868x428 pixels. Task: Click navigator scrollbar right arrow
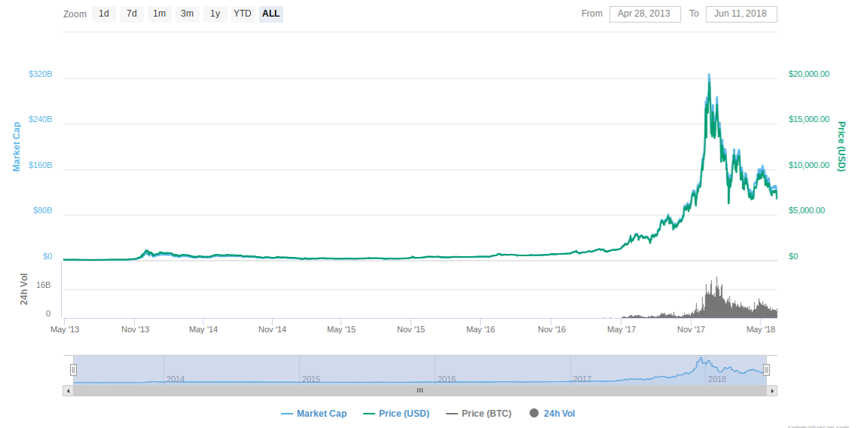(x=772, y=390)
